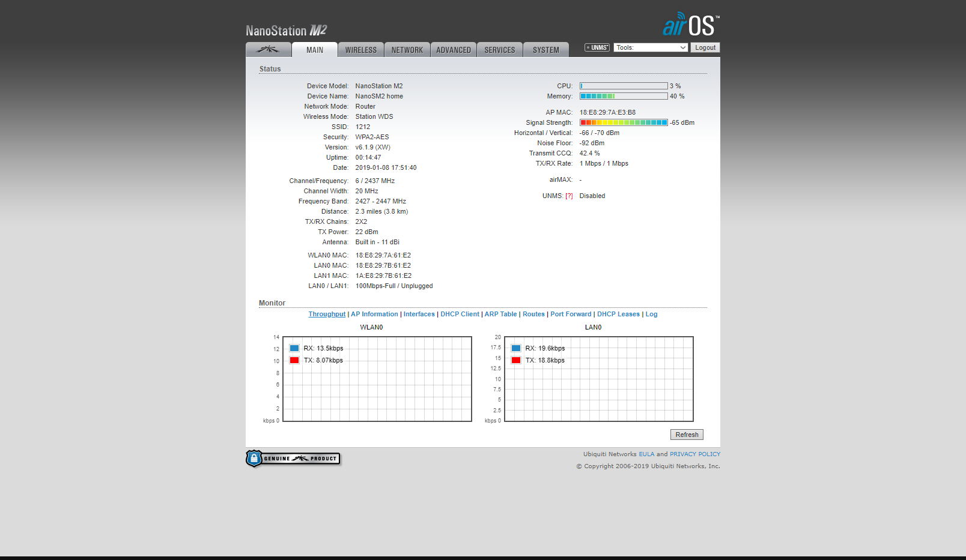Click the WLAN0 MAC address value
966x560 pixels.
383,255
